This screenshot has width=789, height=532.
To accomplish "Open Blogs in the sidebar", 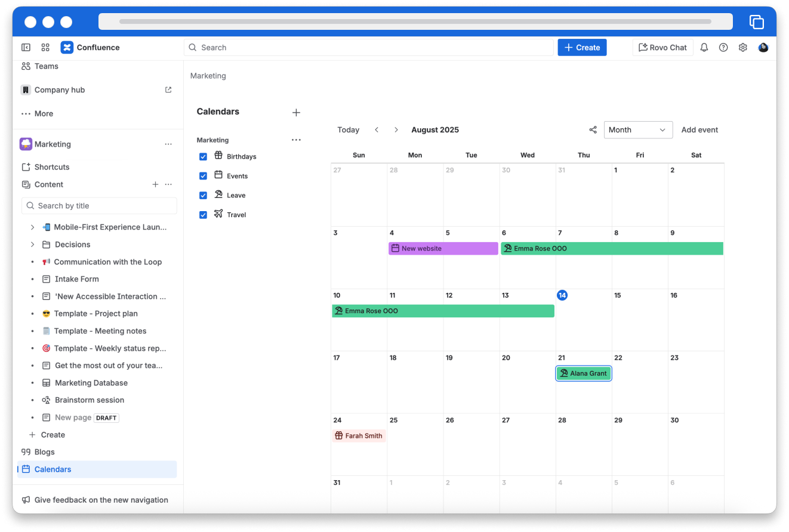I will tap(44, 452).
